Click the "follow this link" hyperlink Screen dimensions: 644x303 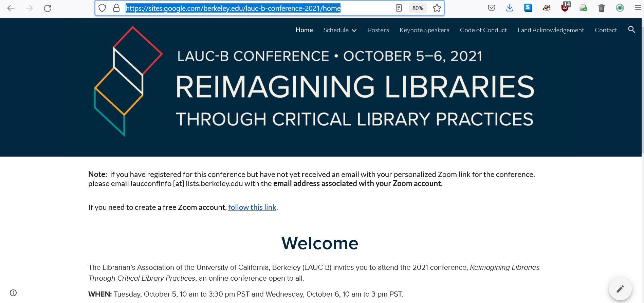point(252,207)
